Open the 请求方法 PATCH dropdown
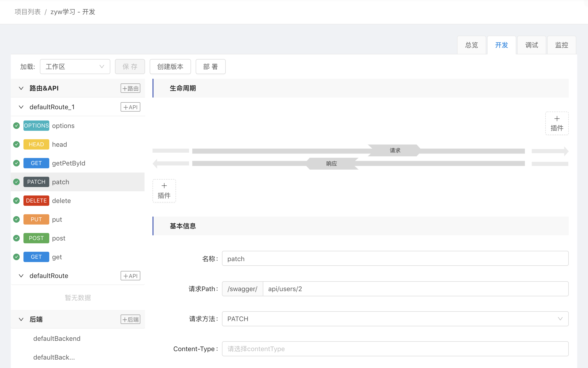This screenshot has height=368, width=588. 395,319
